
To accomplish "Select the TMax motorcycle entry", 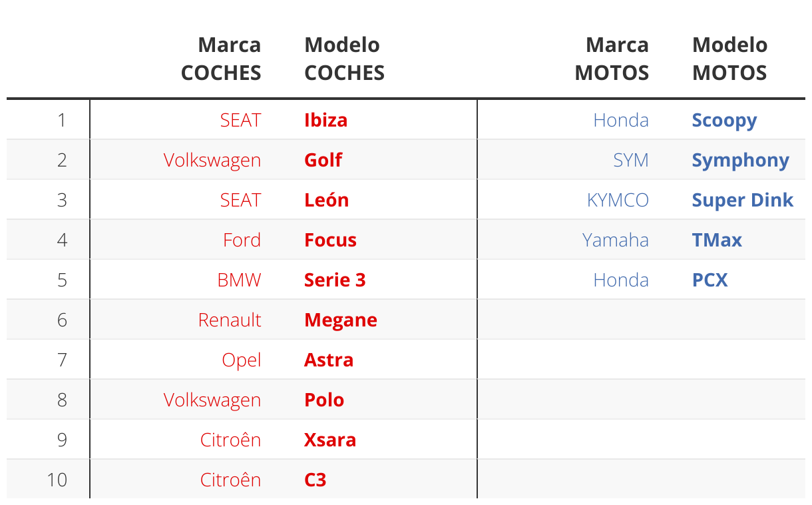I will pos(717,240).
